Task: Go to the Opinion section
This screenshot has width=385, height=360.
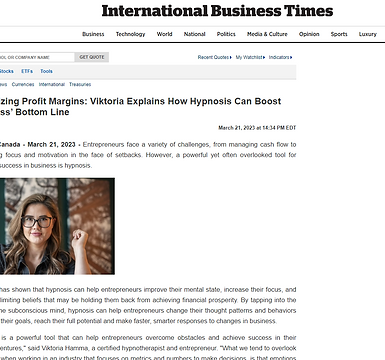Action: (x=309, y=34)
